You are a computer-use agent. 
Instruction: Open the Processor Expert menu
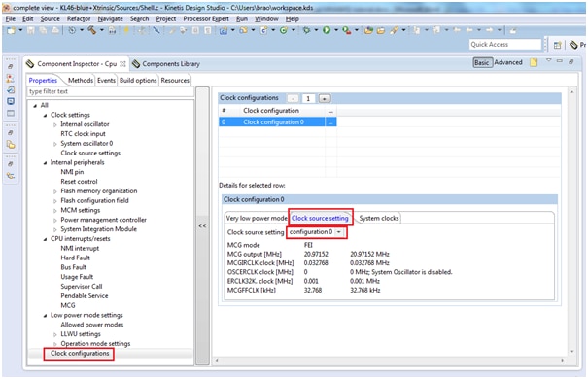tap(206, 18)
